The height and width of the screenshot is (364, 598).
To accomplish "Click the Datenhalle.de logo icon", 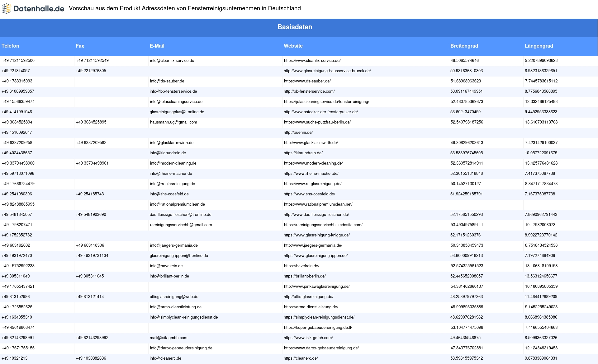I will [7, 9].
